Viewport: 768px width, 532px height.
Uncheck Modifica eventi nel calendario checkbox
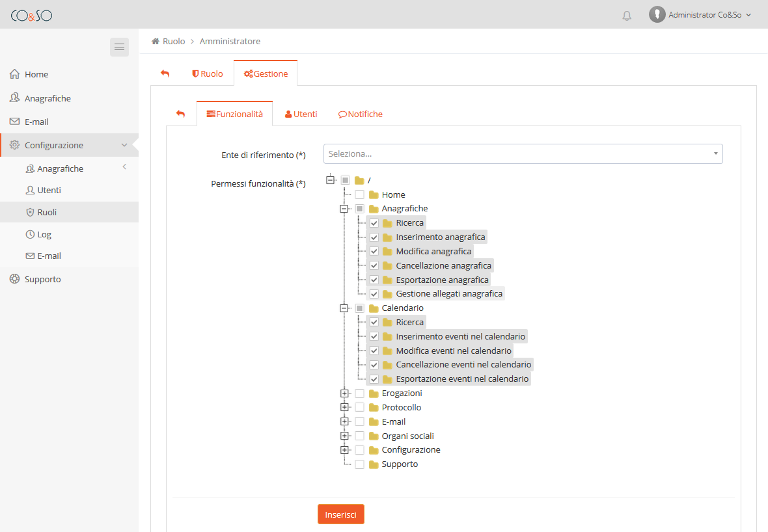(374, 351)
